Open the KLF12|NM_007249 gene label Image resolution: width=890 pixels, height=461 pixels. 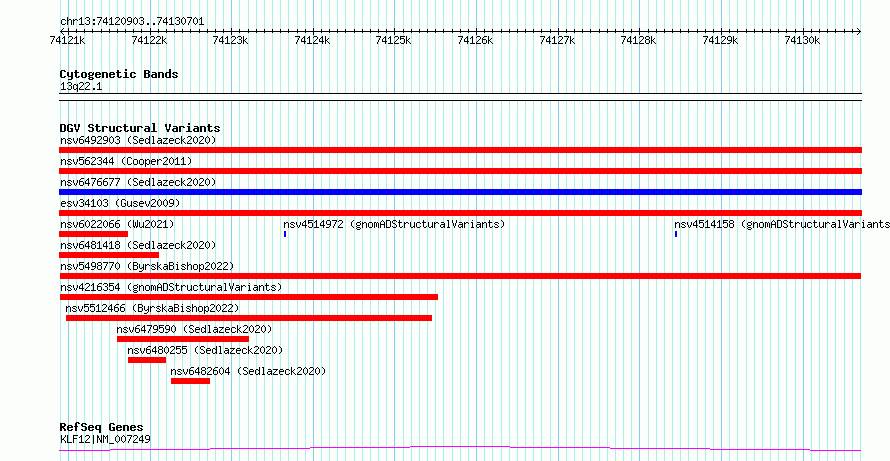(105, 439)
